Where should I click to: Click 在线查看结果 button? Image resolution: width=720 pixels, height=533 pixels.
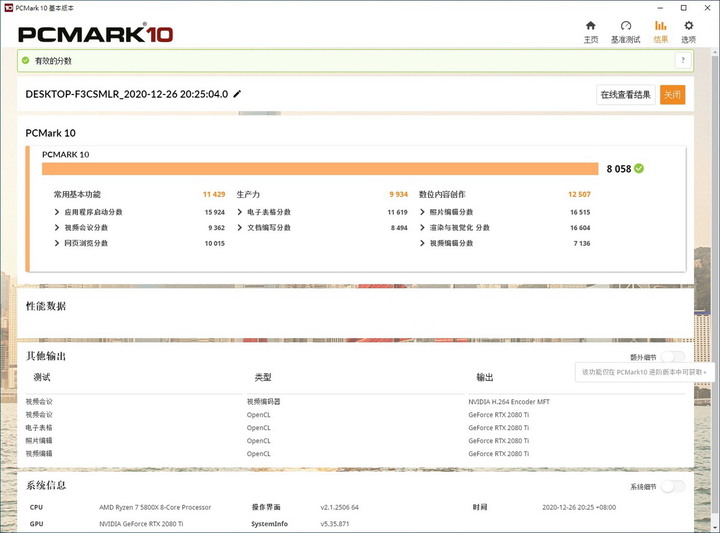pos(625,95)
